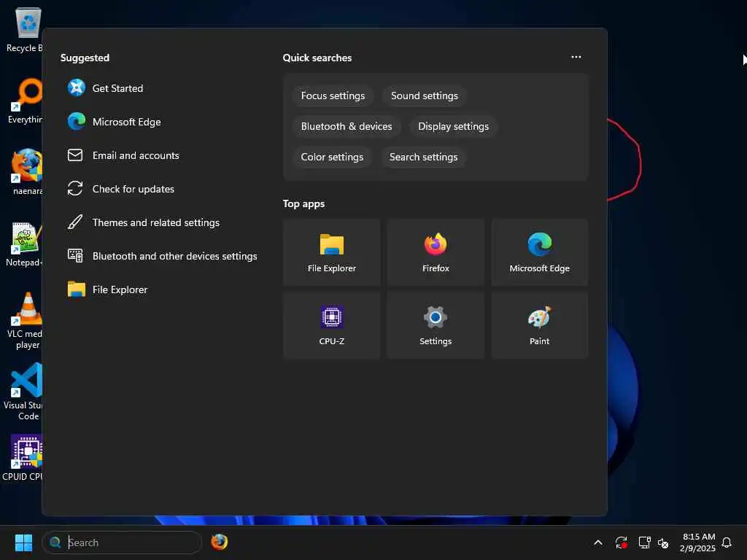
Task: Click the network tray icon
Action: 644,542
